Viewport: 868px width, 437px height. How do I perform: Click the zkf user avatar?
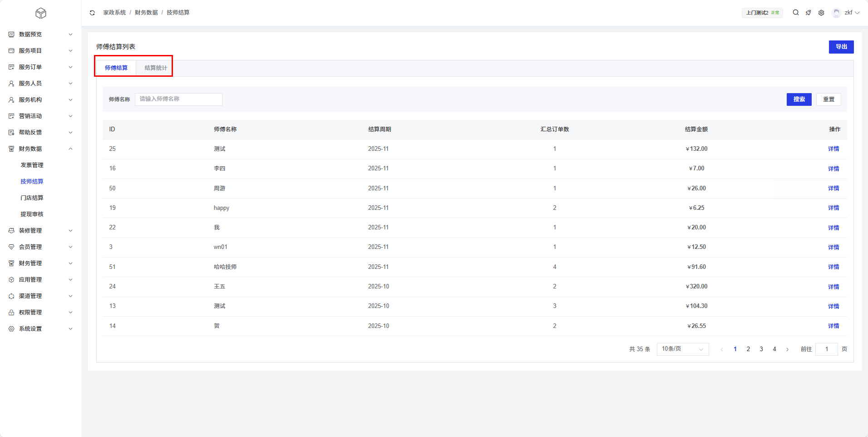pyautogui.click(x=836, y=13)
